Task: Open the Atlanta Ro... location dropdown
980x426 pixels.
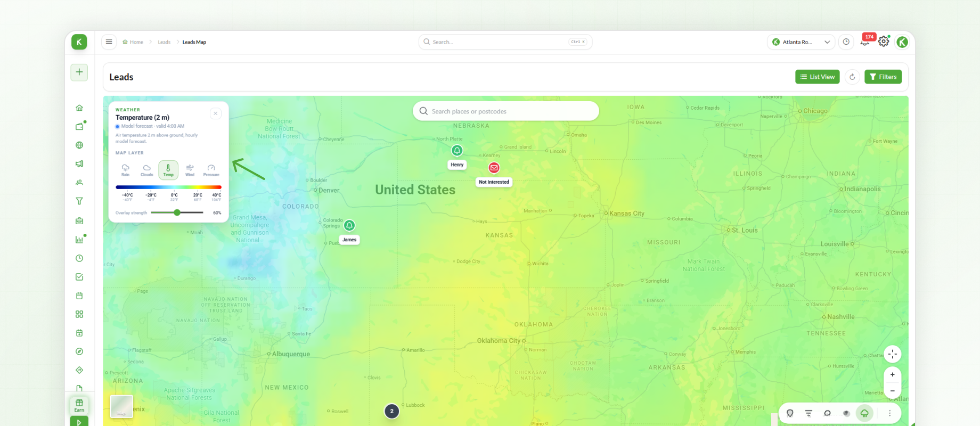Action: coord(801,42)
